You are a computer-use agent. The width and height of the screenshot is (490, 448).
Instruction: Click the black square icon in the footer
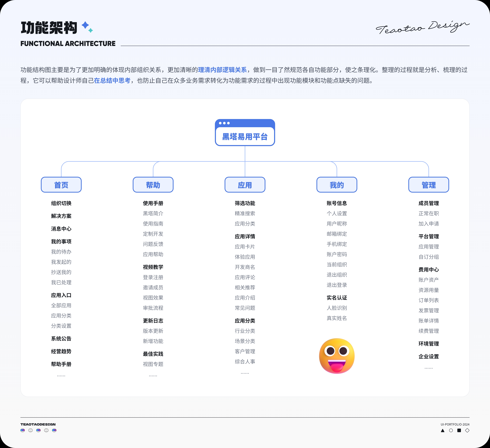pyautogui.click(x=459, y=431)
